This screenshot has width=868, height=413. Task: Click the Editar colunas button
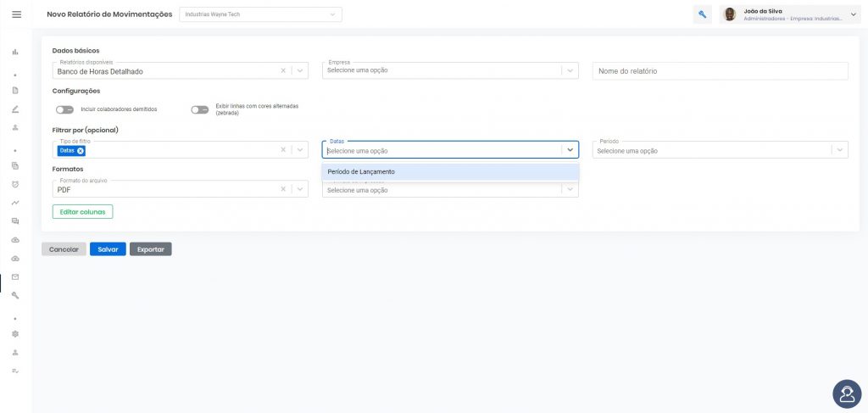click(x=82, y=211)
